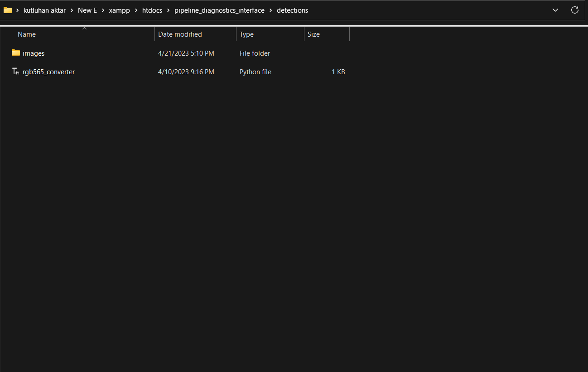The width and height of the screenshot is (588, 372).
Task: Select the rgb565_converter Python file icon
Action: [x=15, y=72]
